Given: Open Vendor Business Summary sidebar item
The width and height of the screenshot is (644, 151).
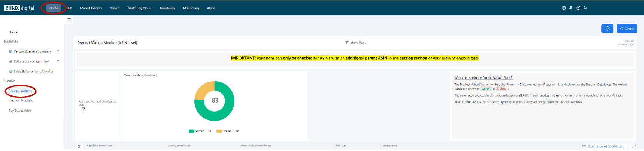Looking at the screenshot, I should pyautogui.click(x=33, y=51).
